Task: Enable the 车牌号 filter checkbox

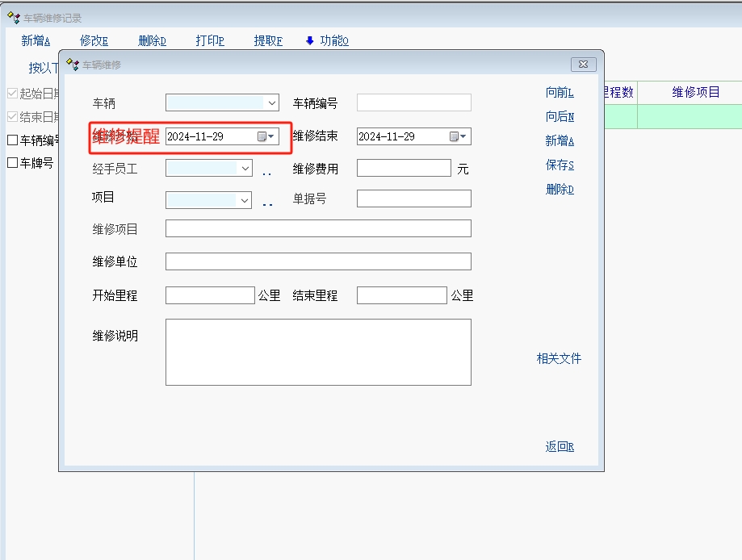Action: (12, 163)
